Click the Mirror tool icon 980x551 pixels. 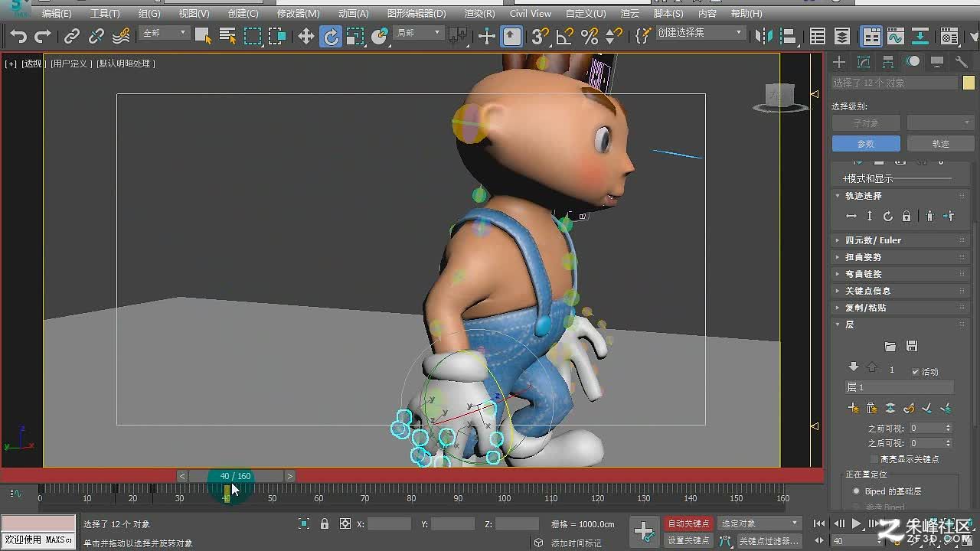pyautogui.click(x=763, y=36)
